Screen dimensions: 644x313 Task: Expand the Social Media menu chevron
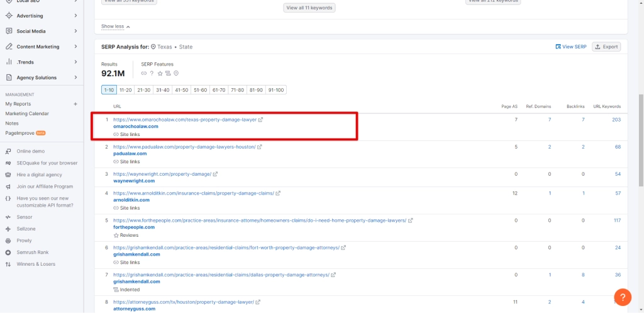click(x=75, y=31)
